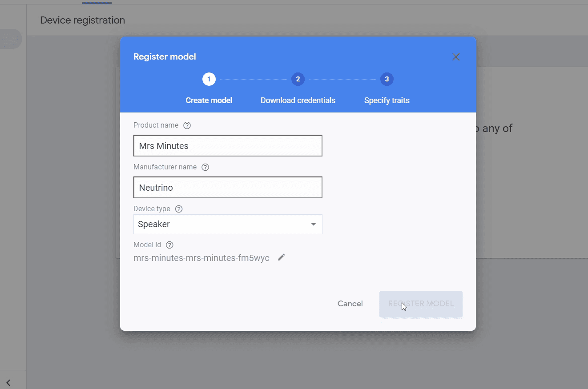Click the Product name input field

point(228,145)
